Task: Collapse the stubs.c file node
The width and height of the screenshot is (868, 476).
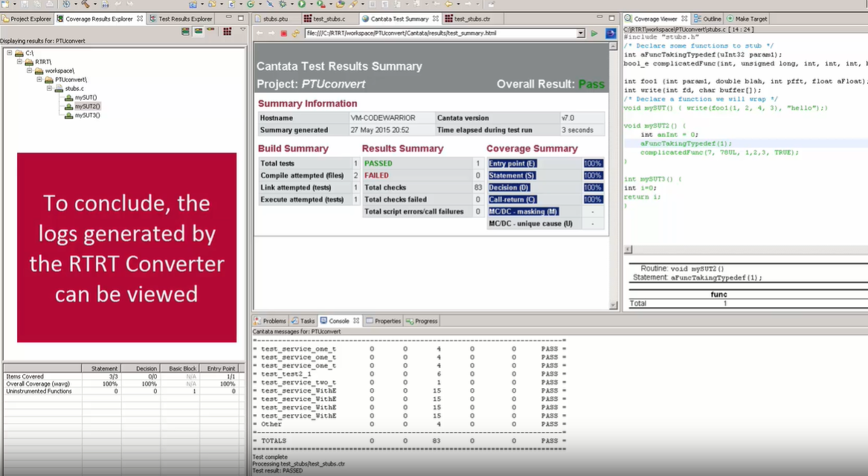Action: pos(49,89)
